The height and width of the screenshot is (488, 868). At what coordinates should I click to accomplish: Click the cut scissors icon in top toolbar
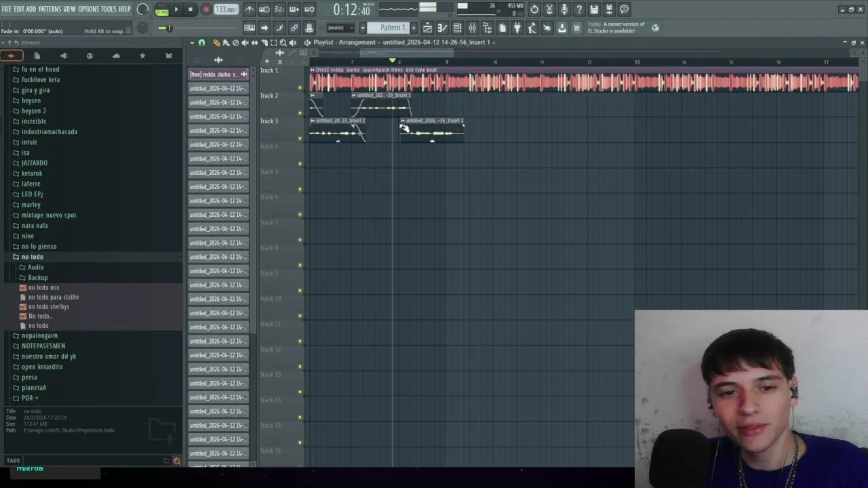click(549, 9)
